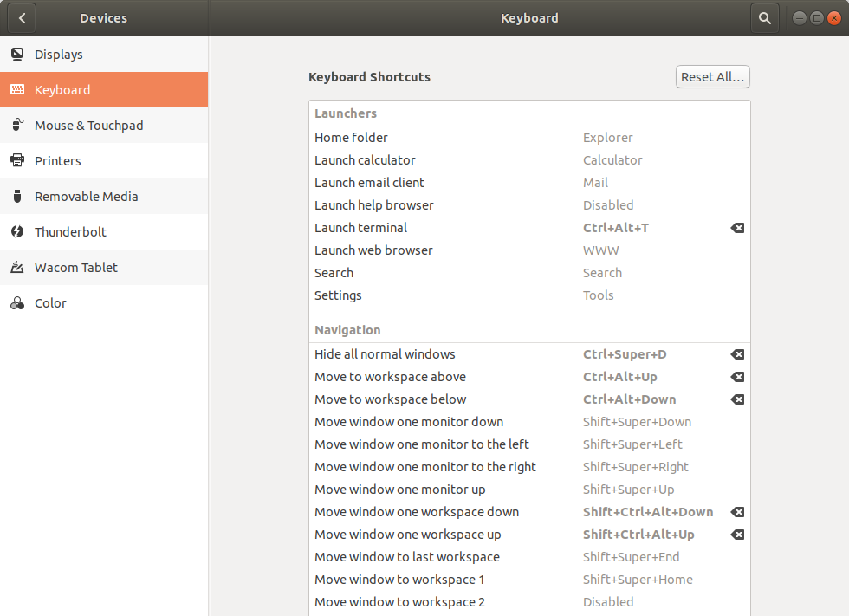Reset Move window one workspace up shortcut
This screenshot has width=849, height=616.
coord(737,535)
